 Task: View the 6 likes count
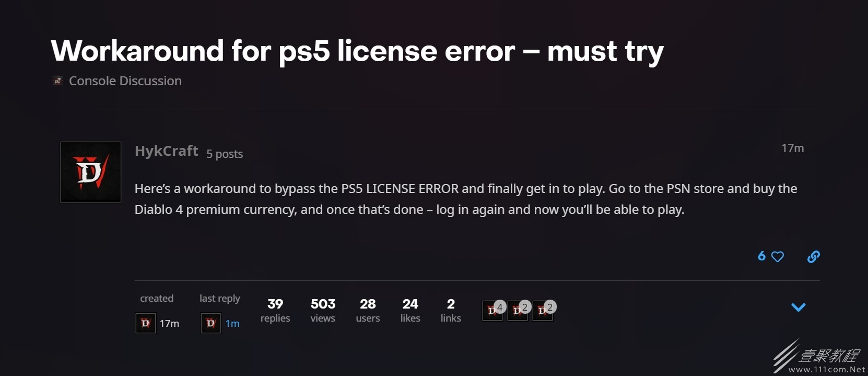(x=761, y=256)
